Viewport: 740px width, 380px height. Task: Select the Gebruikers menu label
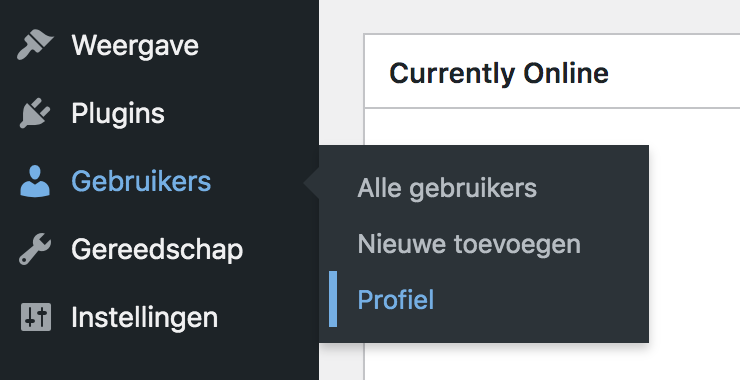(x=141, y=181)
